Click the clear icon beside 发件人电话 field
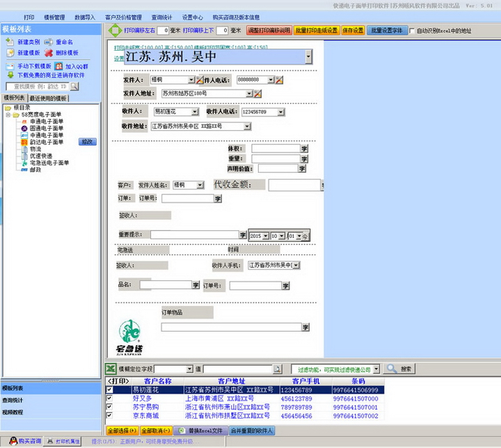The width and height of the screenshot is (501, 448). click(279, 80)
